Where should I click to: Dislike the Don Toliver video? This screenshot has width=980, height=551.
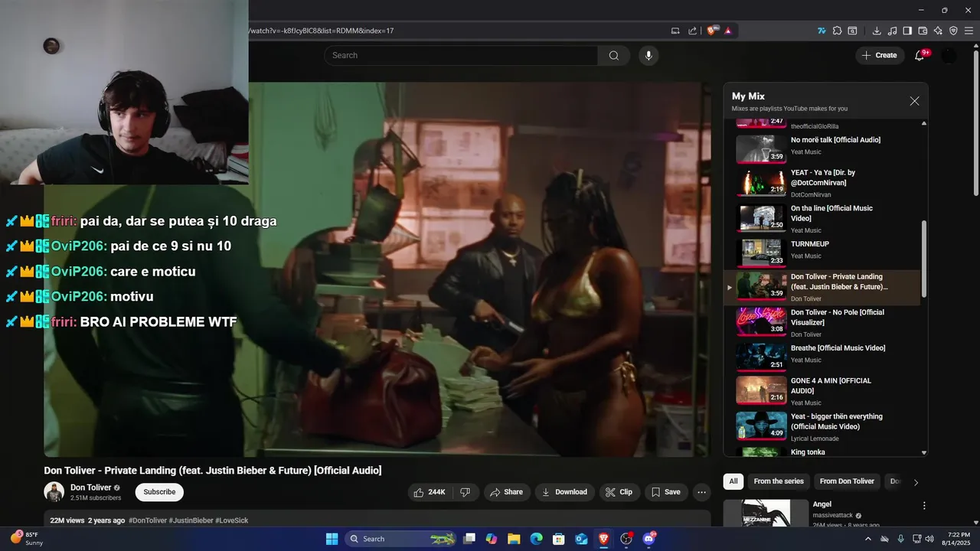(x=465, y=492)
